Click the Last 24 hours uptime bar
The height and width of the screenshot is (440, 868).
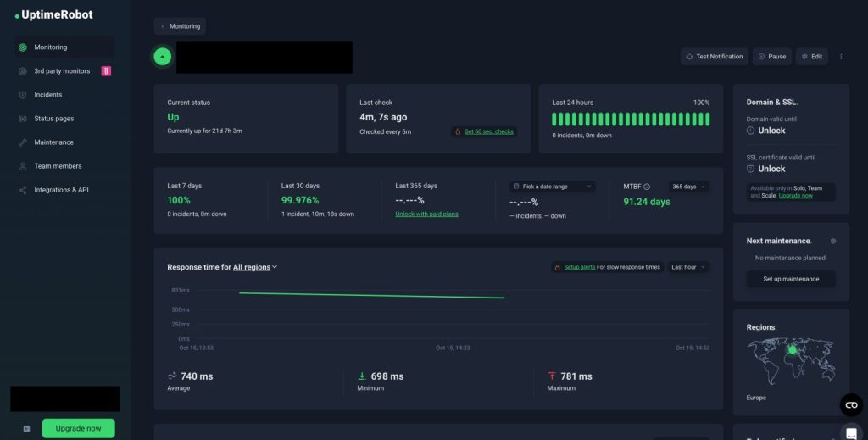point(631,119)
